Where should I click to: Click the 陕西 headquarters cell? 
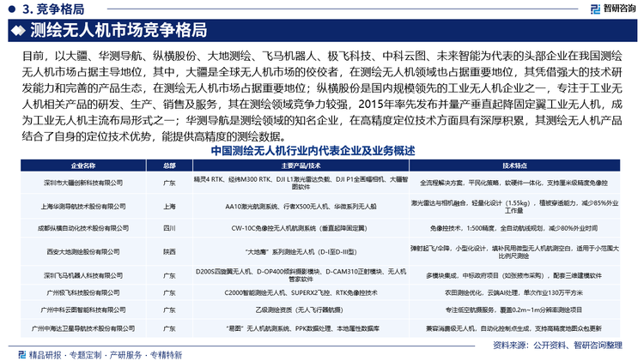[x=169, y=252]
